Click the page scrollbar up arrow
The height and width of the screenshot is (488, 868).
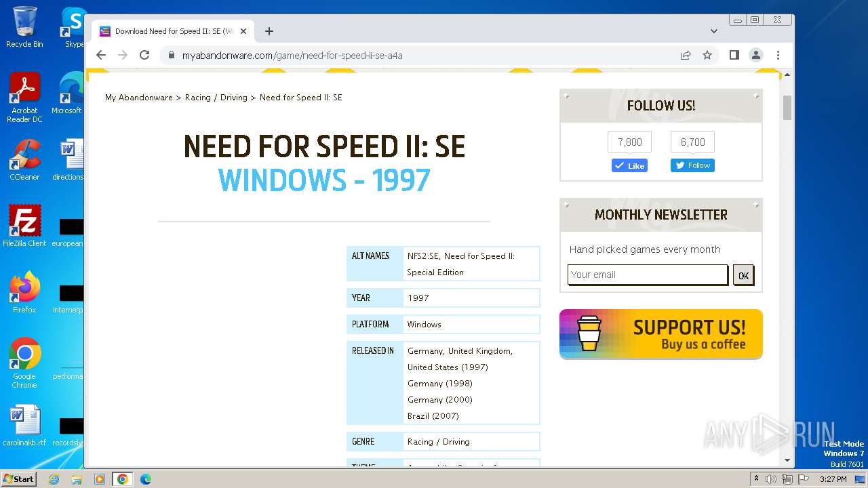pos(787,75)
